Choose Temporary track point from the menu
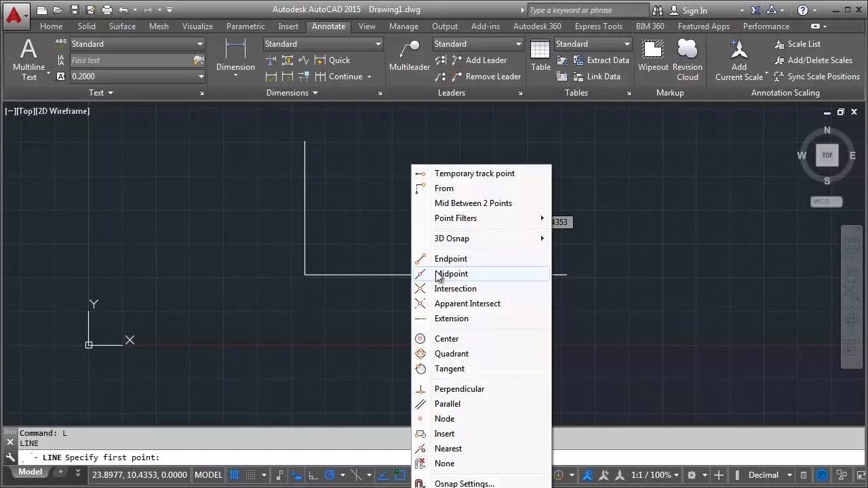 (x=481, y=174)
